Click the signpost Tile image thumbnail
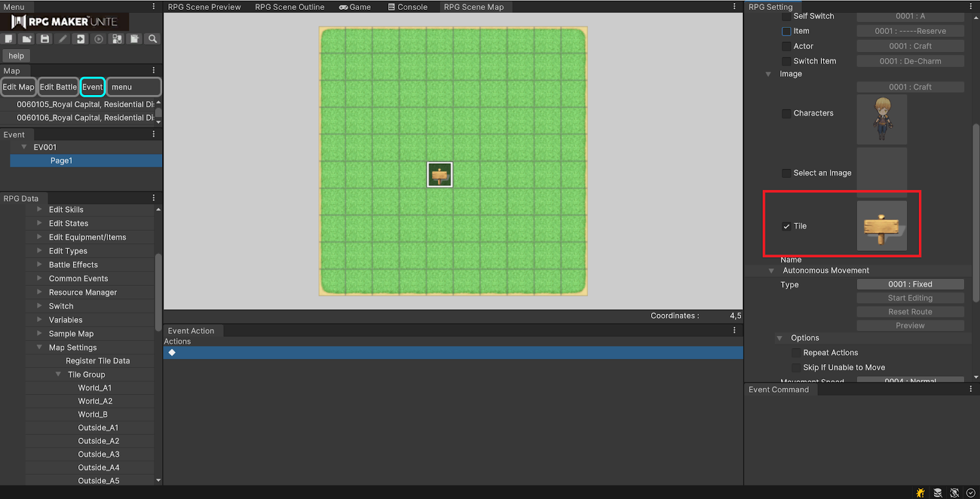 coord(882,226)
